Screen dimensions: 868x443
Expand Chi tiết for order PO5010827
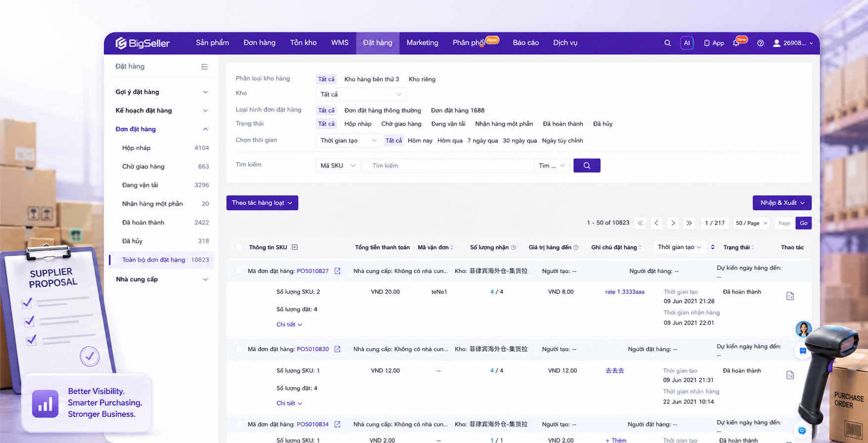pyautogui.click(x=289, y=325)
